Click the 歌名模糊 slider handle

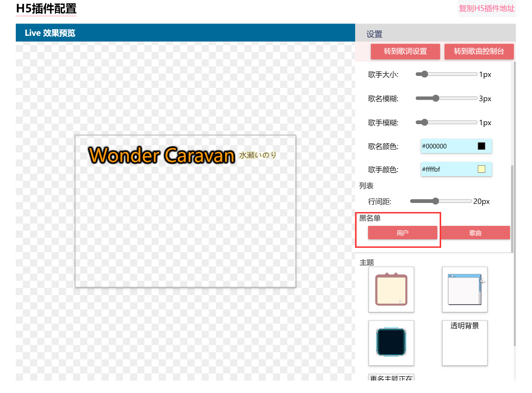(435, 98)
